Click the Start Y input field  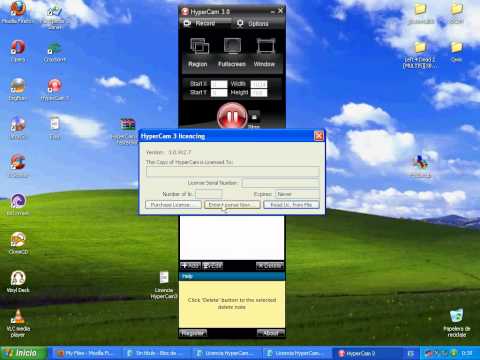pyautogui.click(x=219, y=92)
